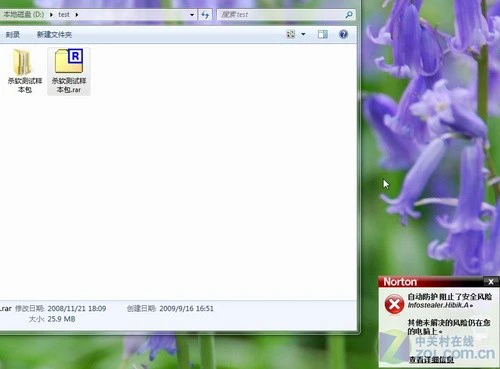Click the red X alert icon in Norton popup
The height and width of the screenshot is (369, 500).
[x=394, y=304]
